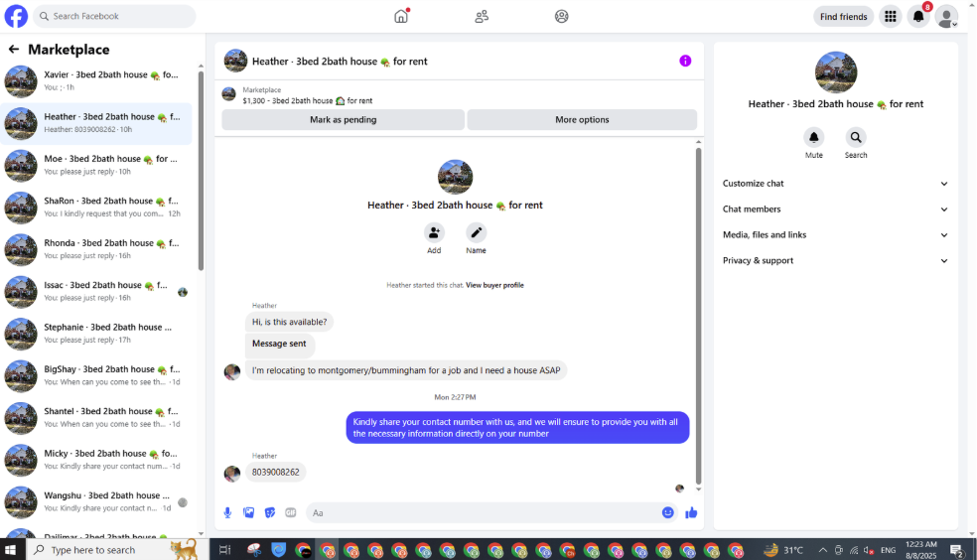
Task: Click the ENG language indicator
Action: click(x=889, y=550)
